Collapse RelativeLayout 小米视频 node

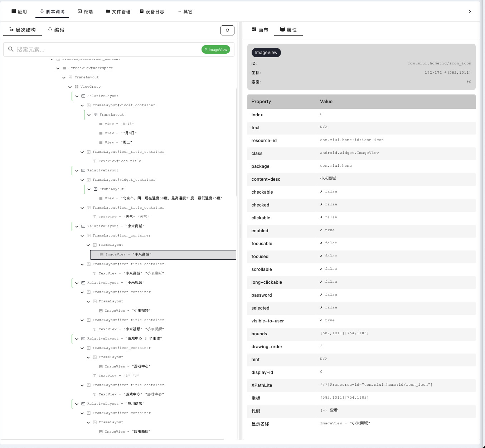77,283
